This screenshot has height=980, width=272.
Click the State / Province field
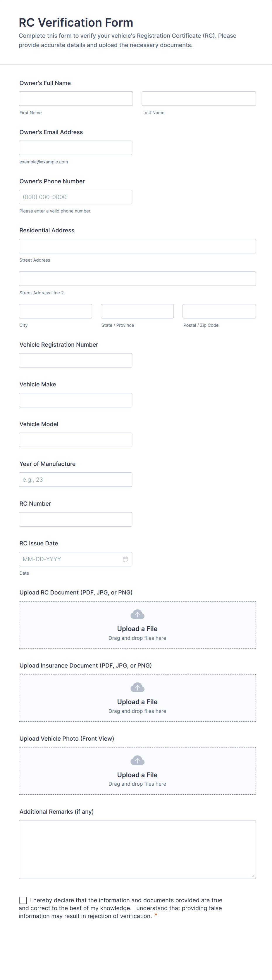coord(137,311)
